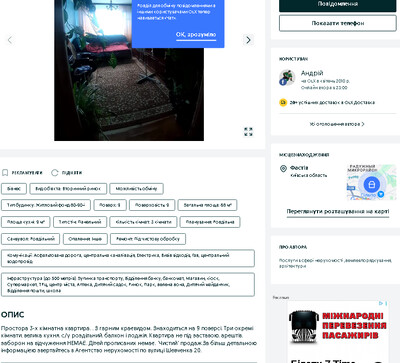Click the Площа кухні: 9 м² tag

coord(26,222)
